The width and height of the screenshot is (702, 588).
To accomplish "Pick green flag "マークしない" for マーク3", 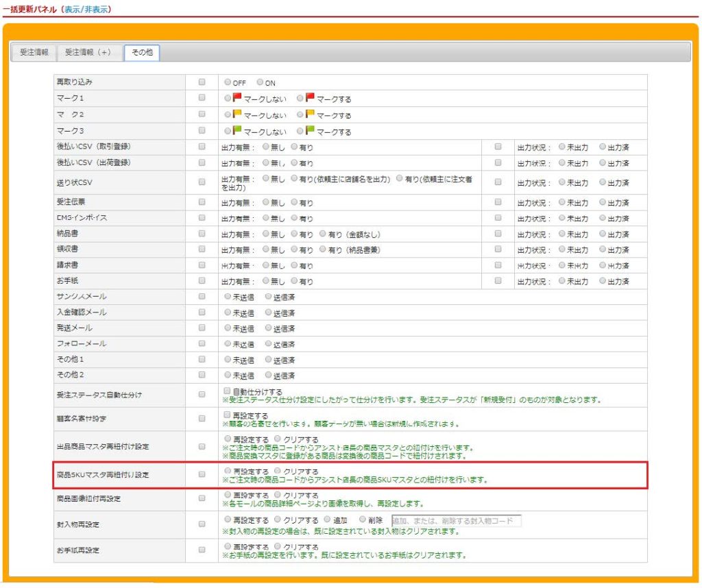I will [x=228, y=131].
